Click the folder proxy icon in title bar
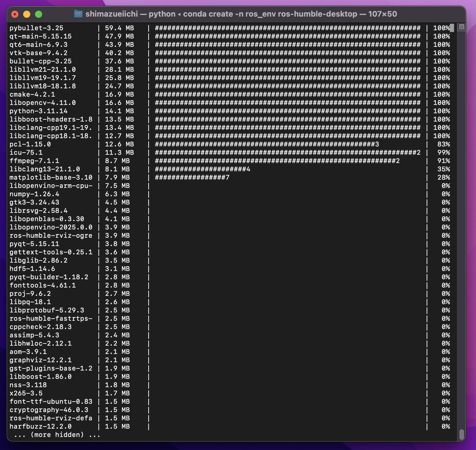 [78, 14]
